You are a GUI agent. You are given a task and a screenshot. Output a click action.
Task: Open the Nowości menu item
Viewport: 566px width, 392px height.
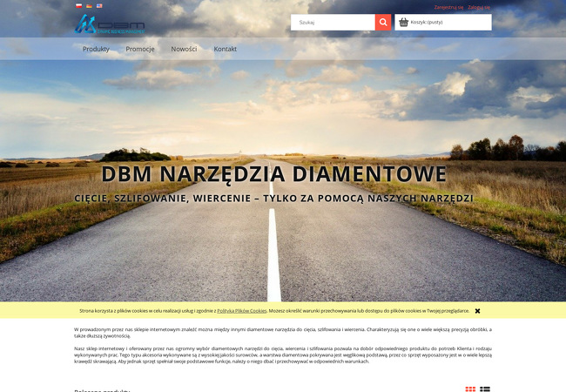click(184, 49)
